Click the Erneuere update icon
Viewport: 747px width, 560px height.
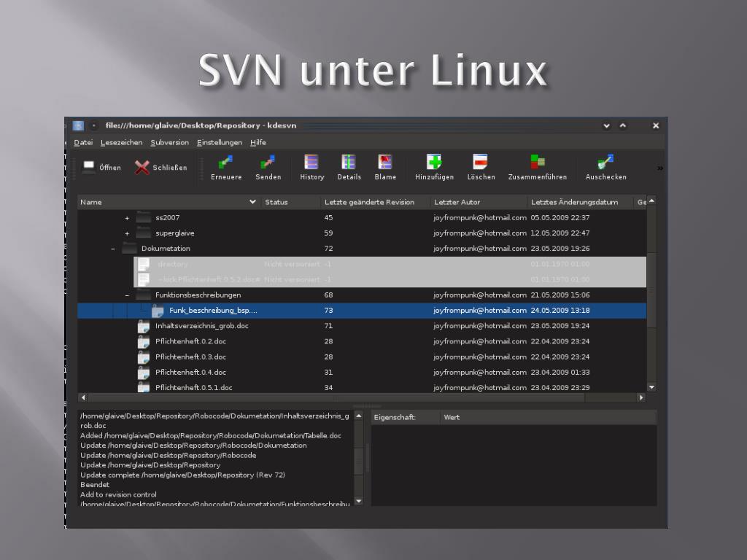226,162
